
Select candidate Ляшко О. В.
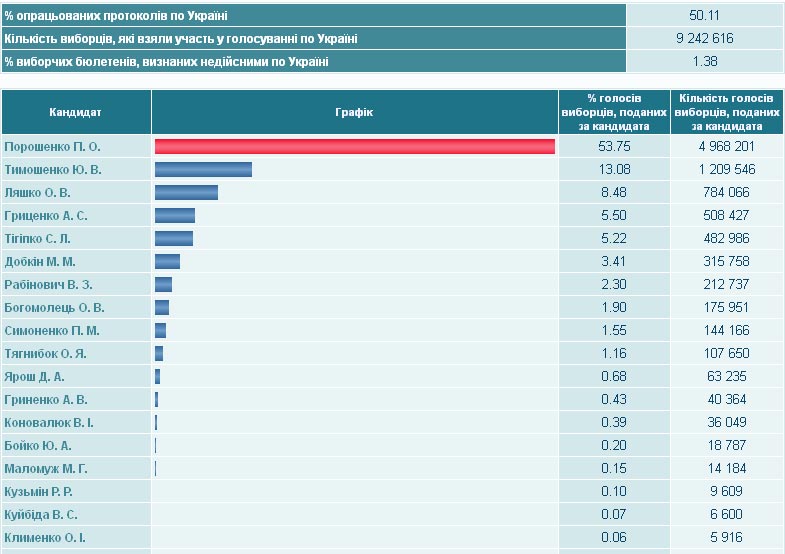coord(38,193)
